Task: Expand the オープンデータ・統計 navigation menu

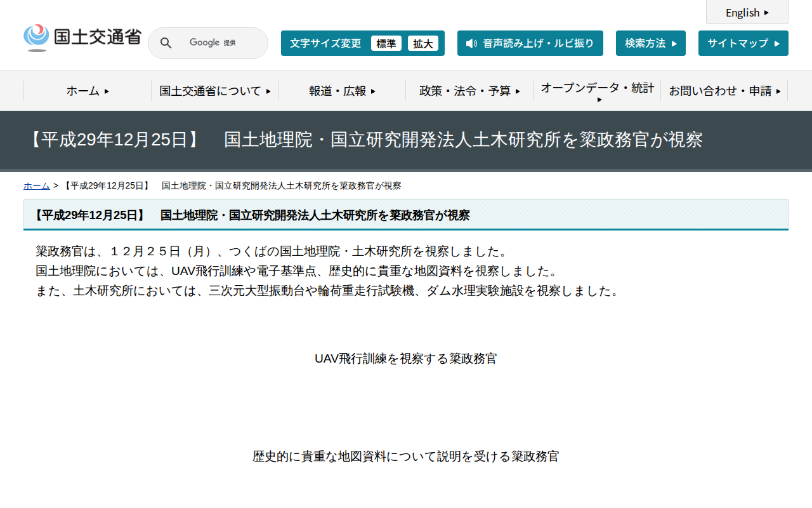Action: pos(596,91)
